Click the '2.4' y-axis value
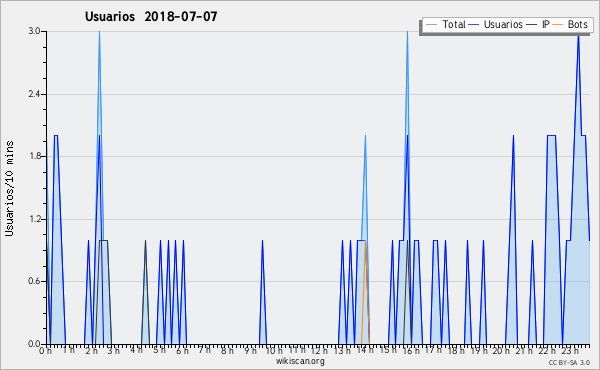Viewport: 600px width, 370px height. coord(34,94)
